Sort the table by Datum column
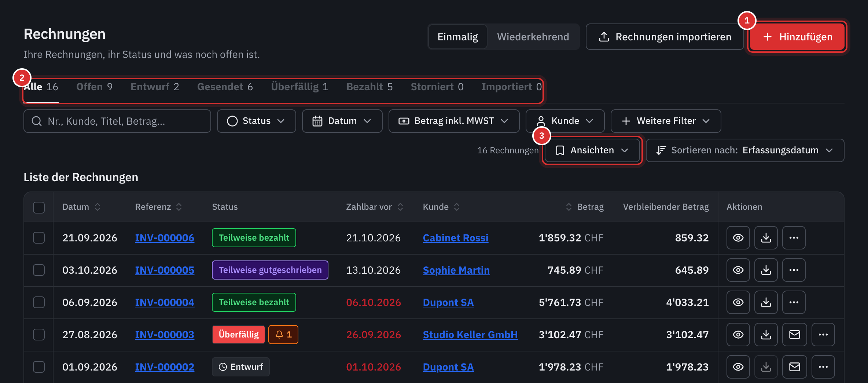 pos(81,207)
